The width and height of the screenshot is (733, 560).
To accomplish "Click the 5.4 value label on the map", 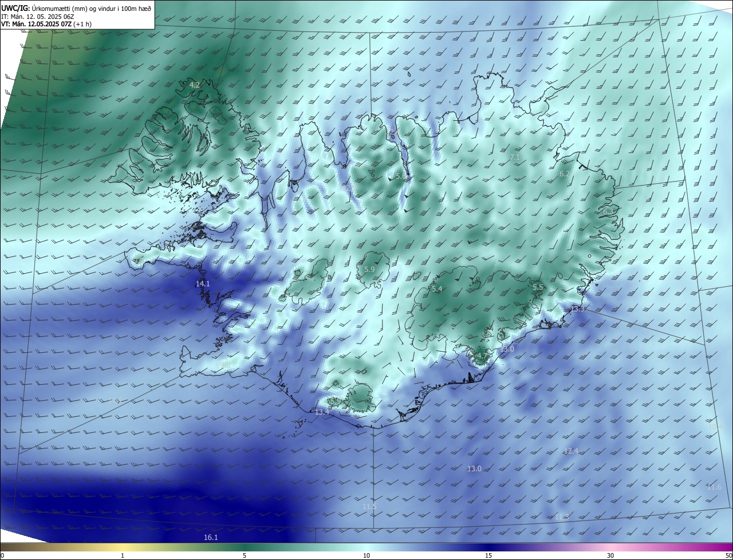I will tap(437, 289).
